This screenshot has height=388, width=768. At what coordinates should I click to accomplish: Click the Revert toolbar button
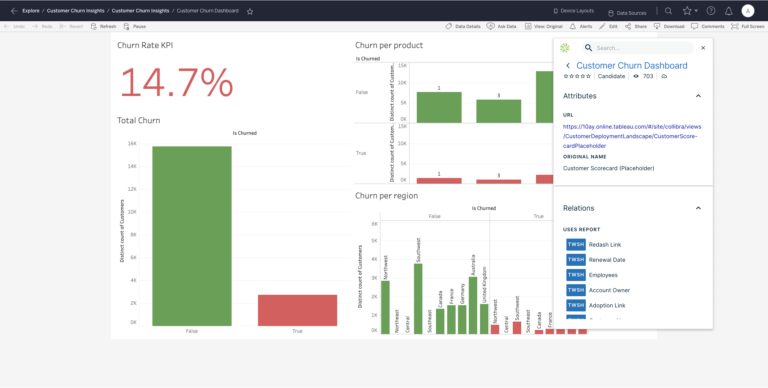72,26
